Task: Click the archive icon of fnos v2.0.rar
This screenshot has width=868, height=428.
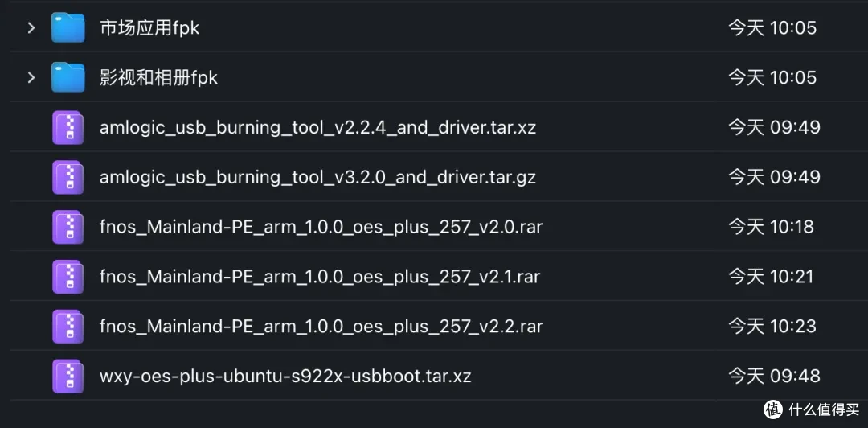Action: 68,228
